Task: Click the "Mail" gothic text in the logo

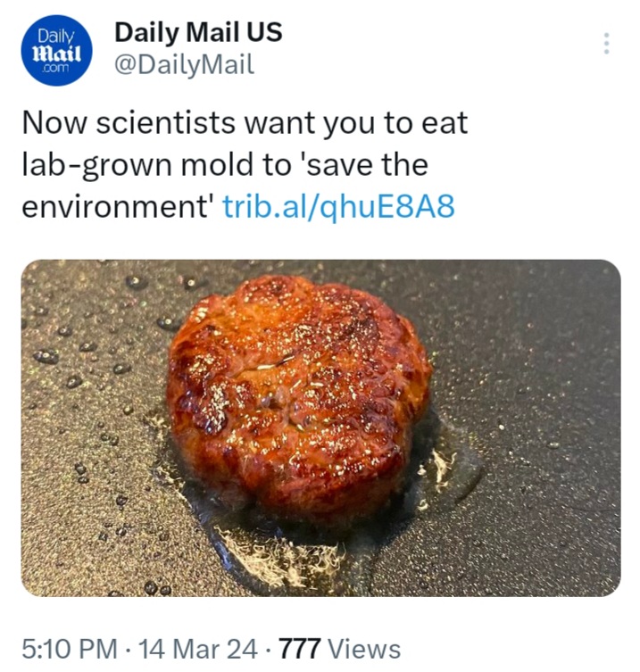Action: 57,53
